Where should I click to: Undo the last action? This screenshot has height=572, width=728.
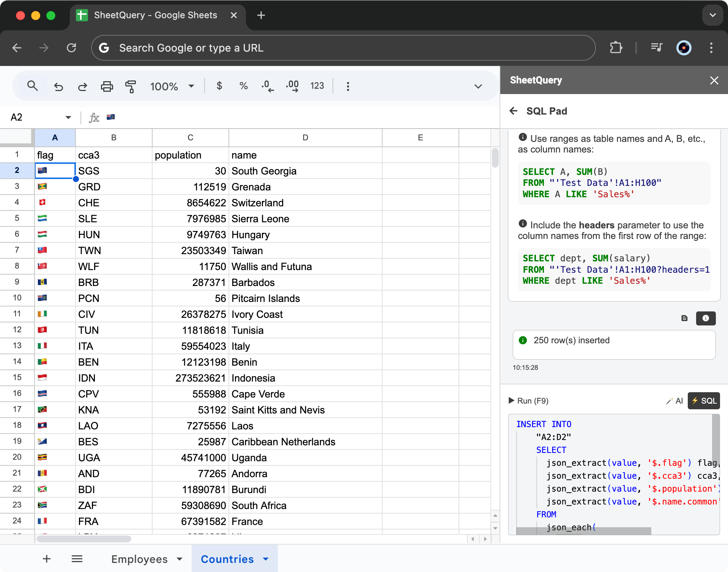point(58,86)
